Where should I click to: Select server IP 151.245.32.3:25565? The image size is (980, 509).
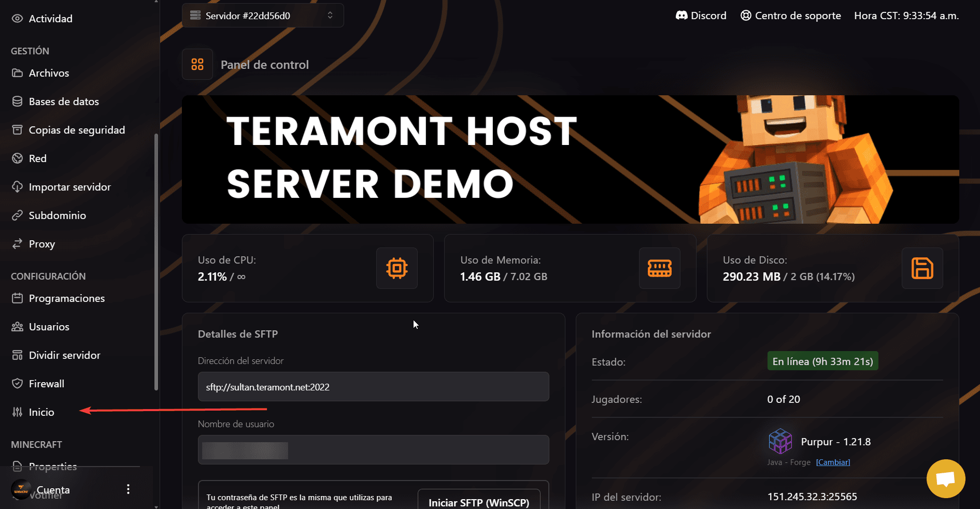click(812, 497)
